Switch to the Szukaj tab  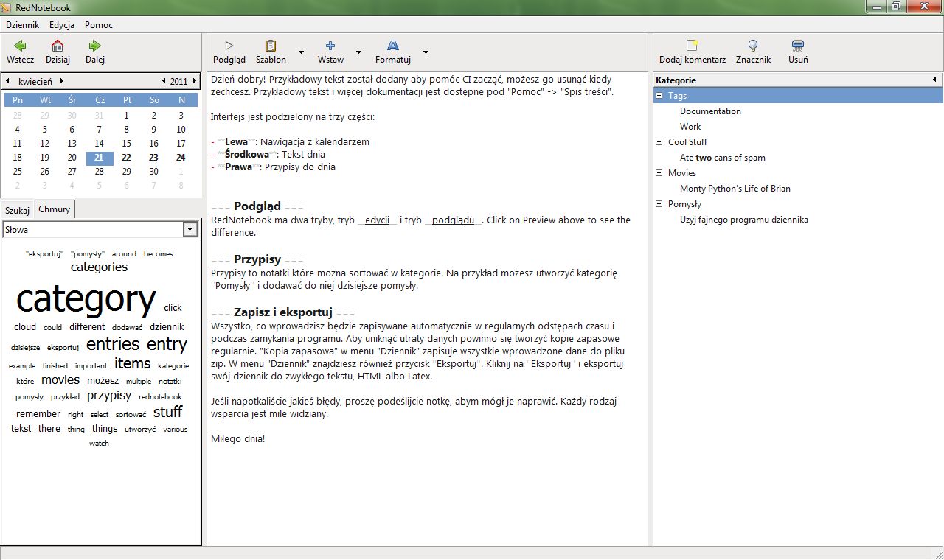pos(17,209)
